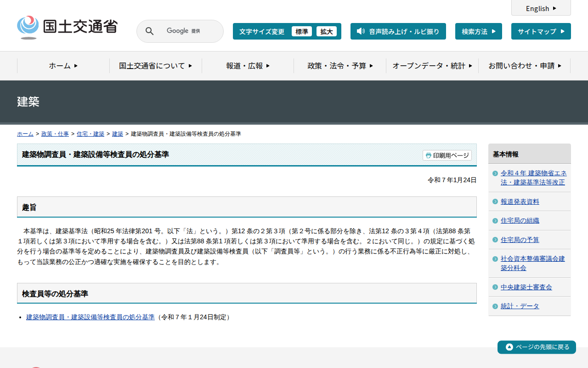Click the bullet icon beside 令和４年 建築物省エネ法

coord(495,173)
